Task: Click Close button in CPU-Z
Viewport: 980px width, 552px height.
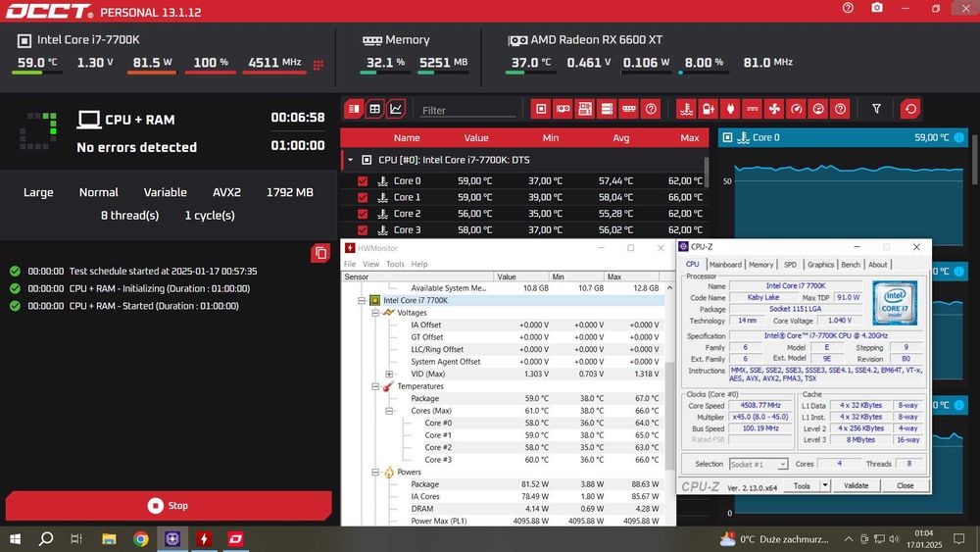Action: point(905,485)
